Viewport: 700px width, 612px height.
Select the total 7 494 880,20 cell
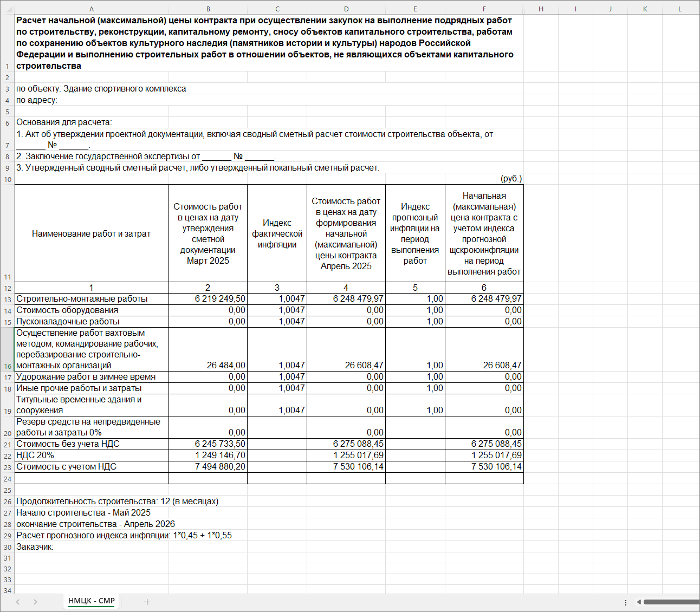pyautogui.click(x=208, y=467)
